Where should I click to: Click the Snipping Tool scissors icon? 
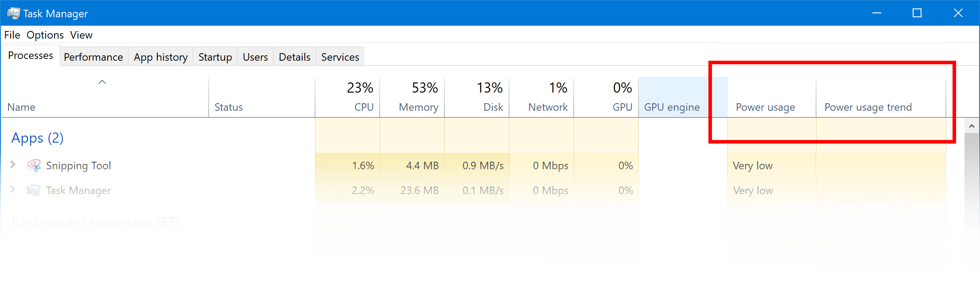tap(34, 166)
